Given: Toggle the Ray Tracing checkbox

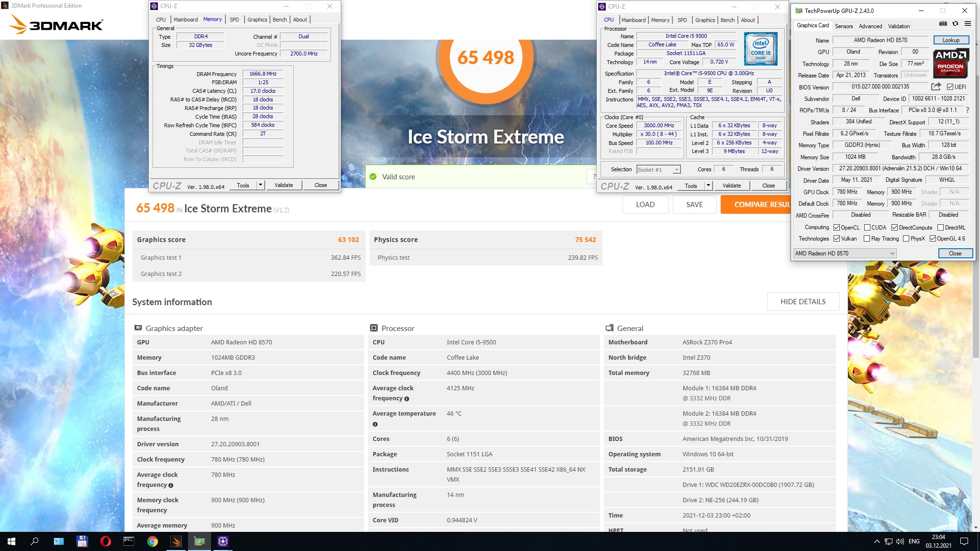Looking at the screenshot, I should pyautogui.click(x=867, y=239).
